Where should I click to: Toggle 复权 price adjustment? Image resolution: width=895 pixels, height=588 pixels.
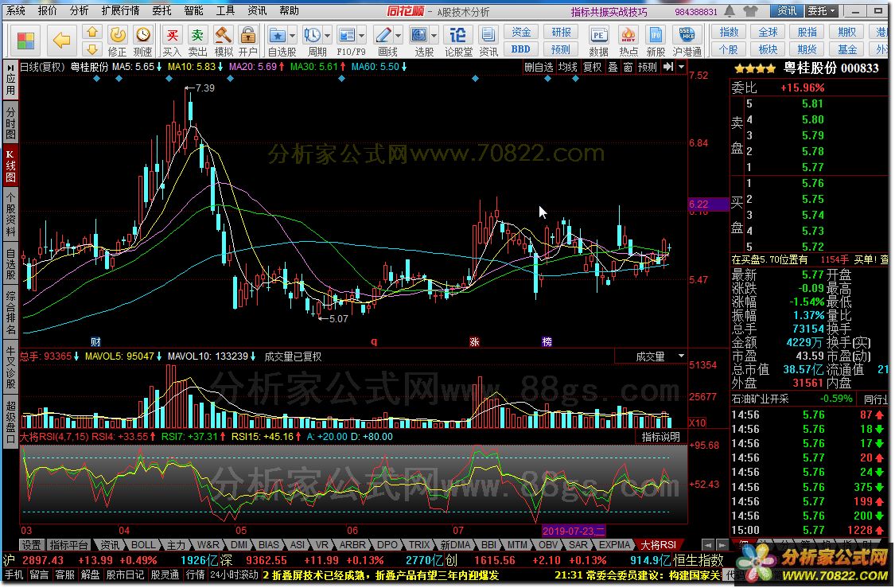(x=593, y=67)
